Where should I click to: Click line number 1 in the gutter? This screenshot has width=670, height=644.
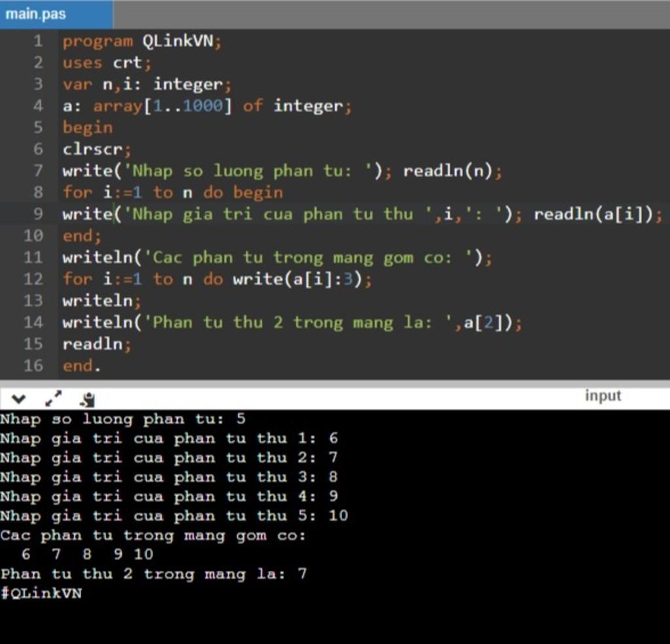[x=38, y=41]
